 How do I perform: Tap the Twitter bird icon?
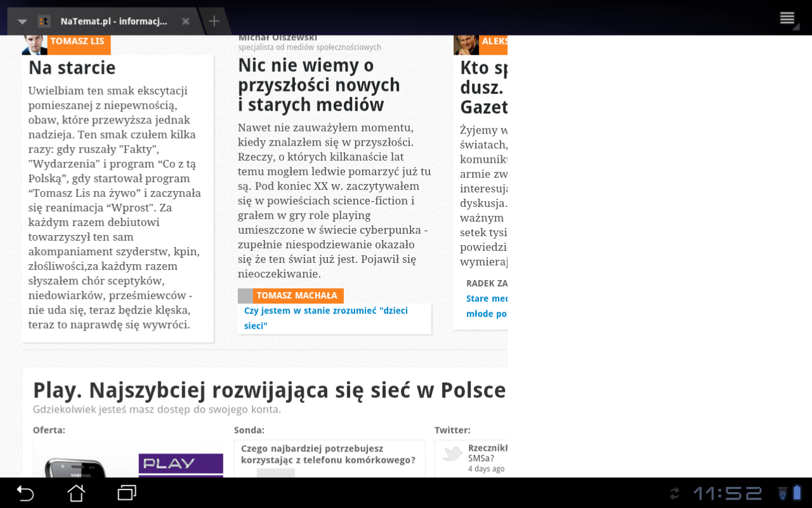pos(452,453)
